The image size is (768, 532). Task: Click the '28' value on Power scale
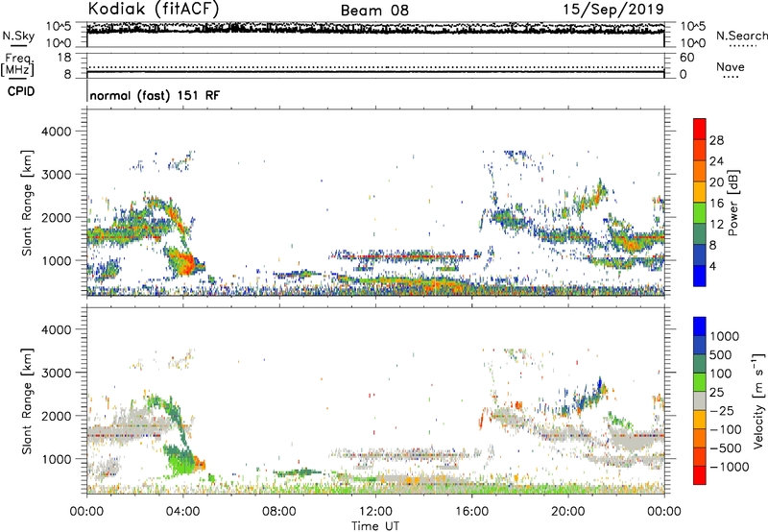click(716, 140)
